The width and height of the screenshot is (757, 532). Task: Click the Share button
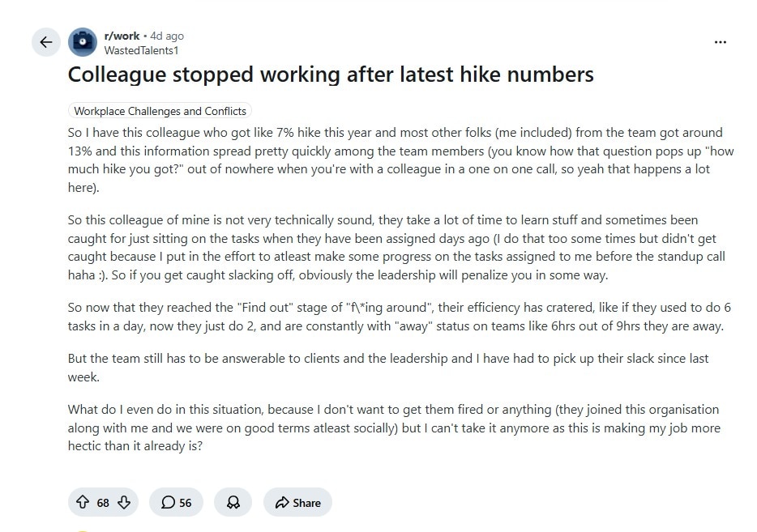point(298,502)
